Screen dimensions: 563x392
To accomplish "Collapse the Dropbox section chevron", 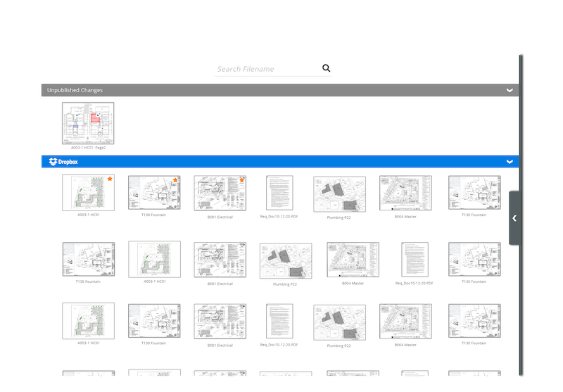I will (x=510, y=162).
